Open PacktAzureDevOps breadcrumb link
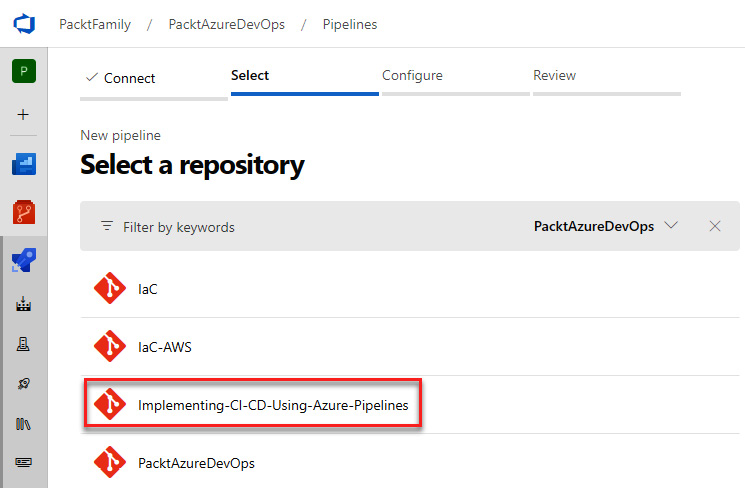Image resolution: width=745 pixels, height=488 pixels. (x=227, y=24)
